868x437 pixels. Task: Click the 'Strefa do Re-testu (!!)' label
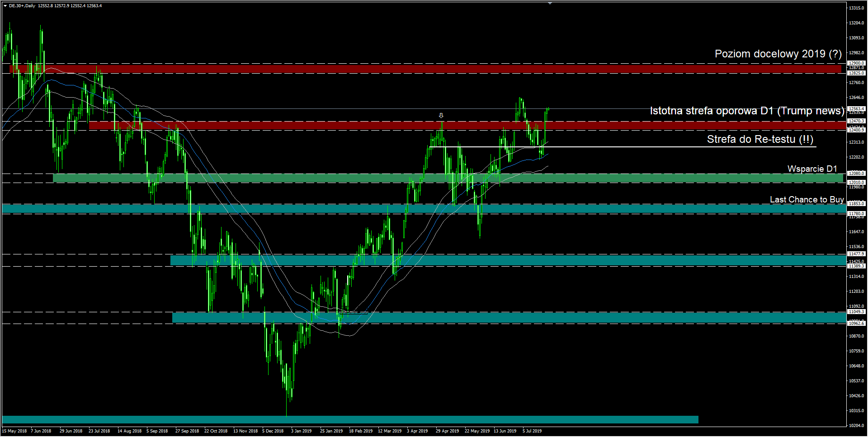pyautogui.click(x=760, y=139)
